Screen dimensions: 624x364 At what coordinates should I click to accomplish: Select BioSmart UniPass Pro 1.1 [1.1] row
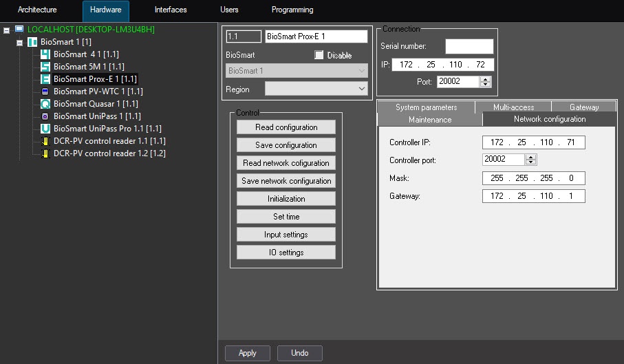coord(107,129)
